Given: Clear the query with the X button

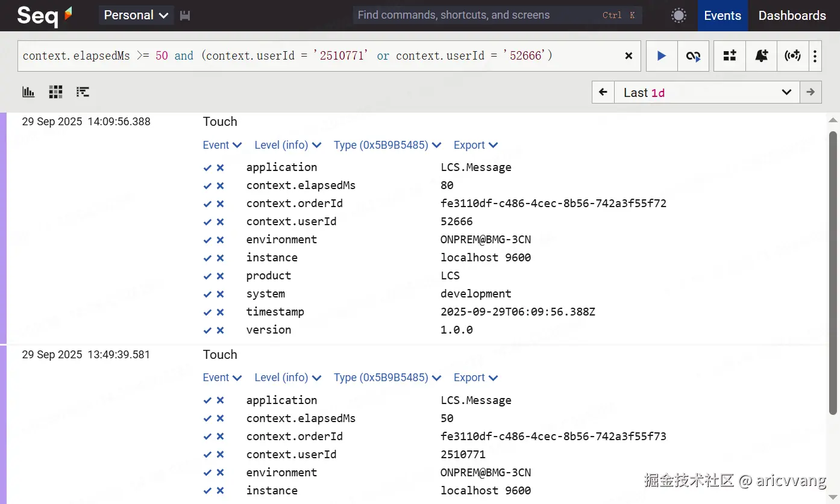Looking at the screenshot, I should (x=628, y=56).
